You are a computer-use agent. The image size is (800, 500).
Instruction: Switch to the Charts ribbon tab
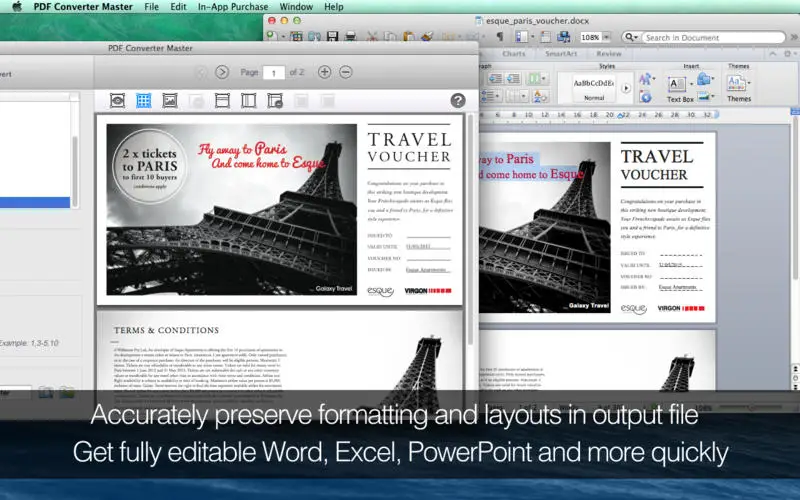(x=513, y=54)
